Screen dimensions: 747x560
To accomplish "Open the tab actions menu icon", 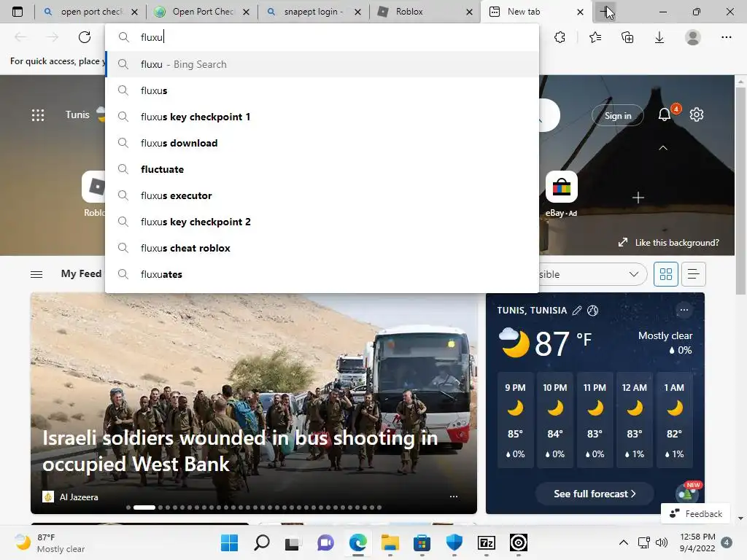I will [18, 12].
